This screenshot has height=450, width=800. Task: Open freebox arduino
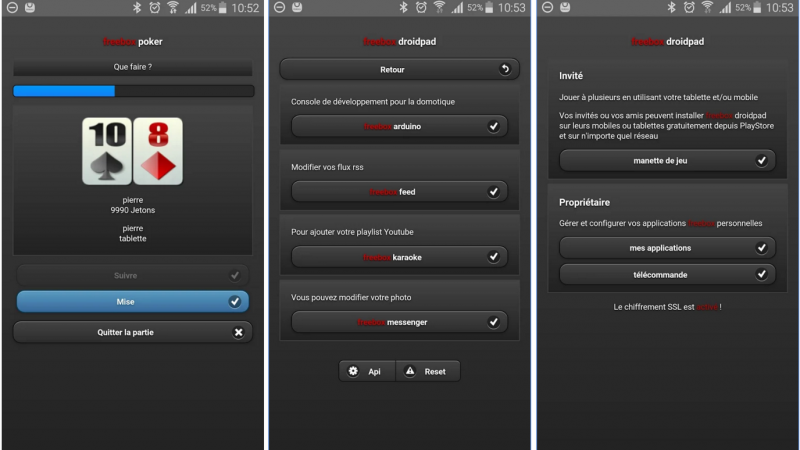tap(399, 126)
